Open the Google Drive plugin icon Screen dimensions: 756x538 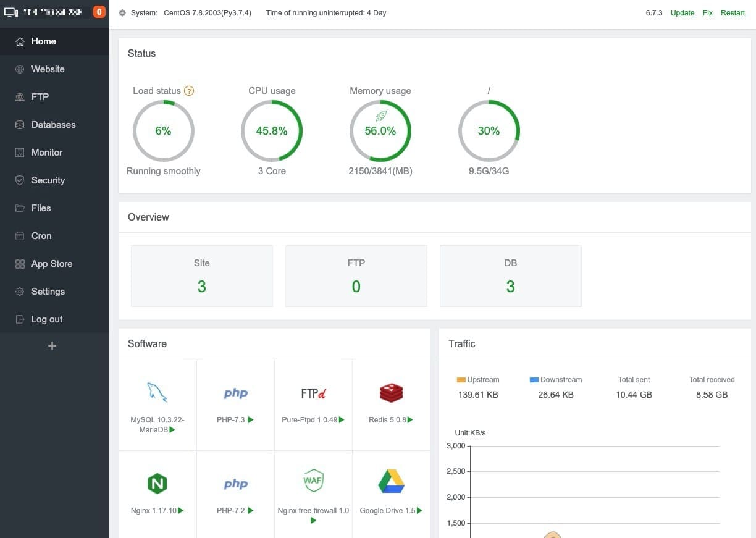(x=391, y=481)
